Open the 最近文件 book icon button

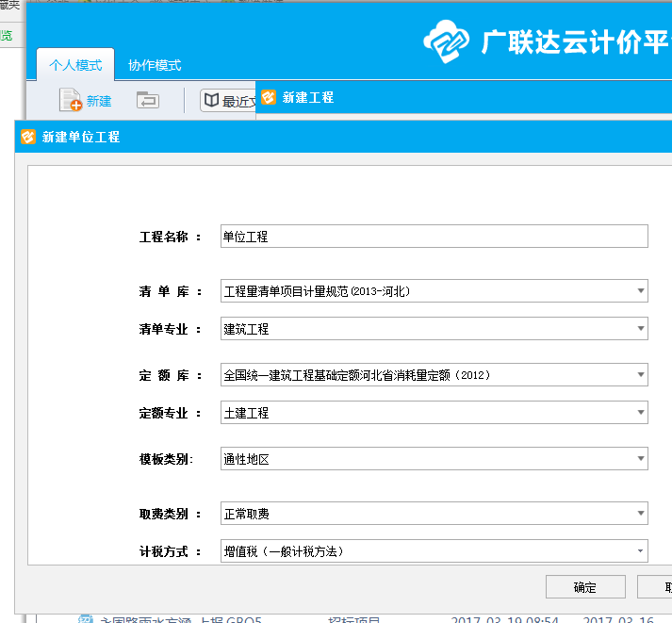tap(228, 101)
